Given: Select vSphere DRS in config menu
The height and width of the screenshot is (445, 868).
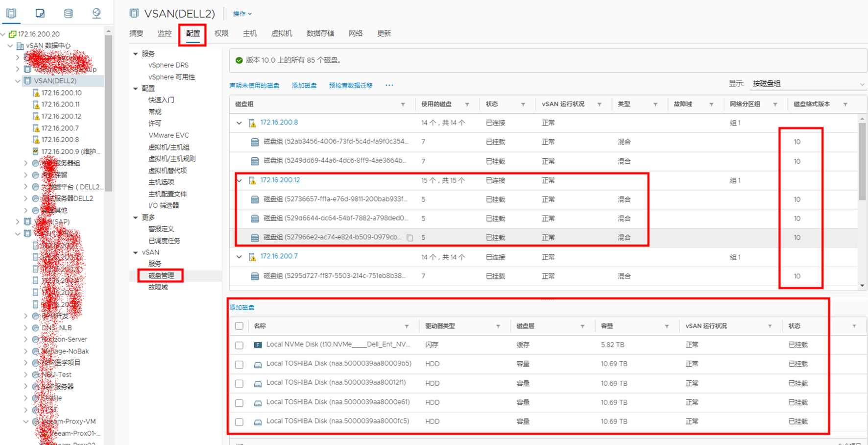Looking at the screenshot, I should [x=169, y=65].
